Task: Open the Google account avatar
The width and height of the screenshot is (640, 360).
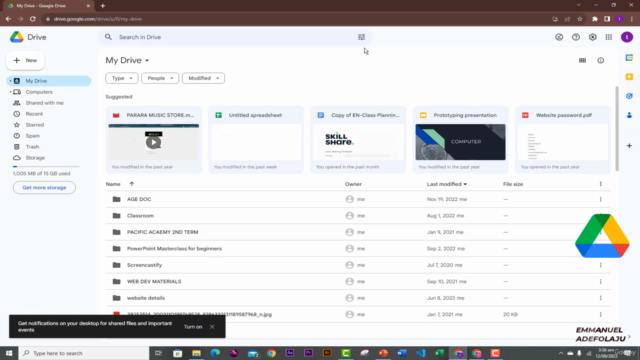Action: click(x=627, y=37)
